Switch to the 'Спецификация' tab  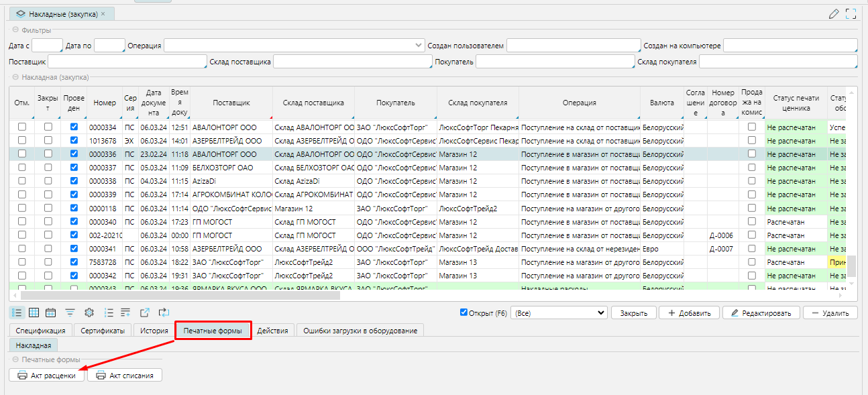(x=40, y=331)
